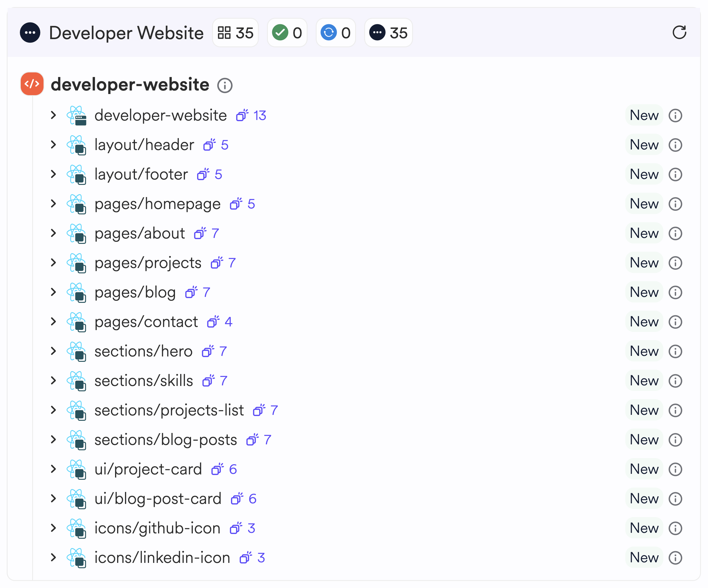This screenshot has width=708, height=588.
Task: Select the total components count 35 badge
Action: (235, 33)
